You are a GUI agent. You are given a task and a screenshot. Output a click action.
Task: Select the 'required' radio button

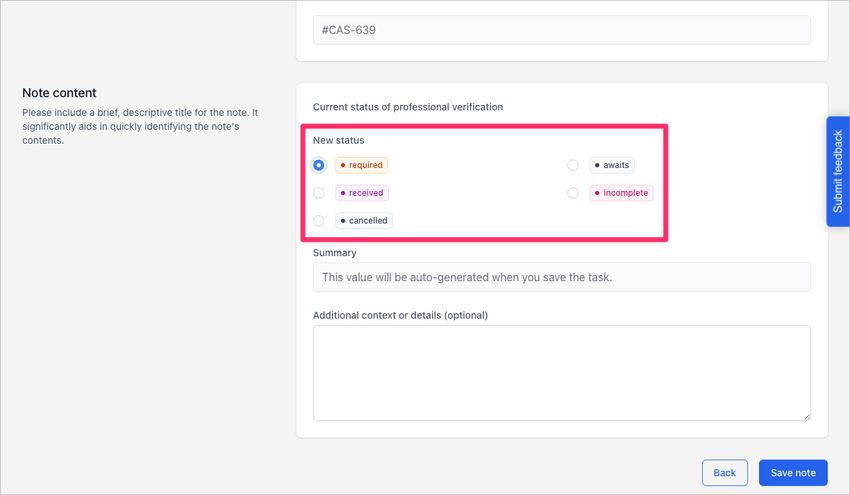click(319, 165)
